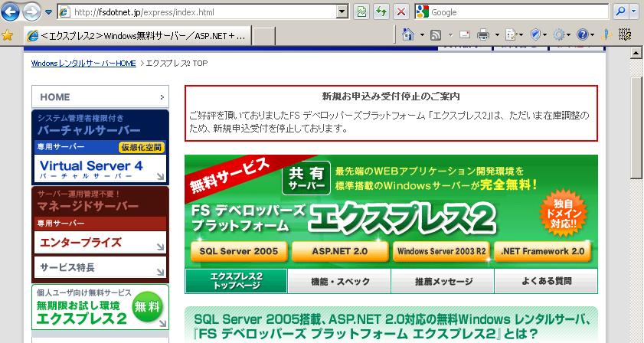
Task: Click the Print printer icon
Action: pyautogui.click(x=483, y=35)
